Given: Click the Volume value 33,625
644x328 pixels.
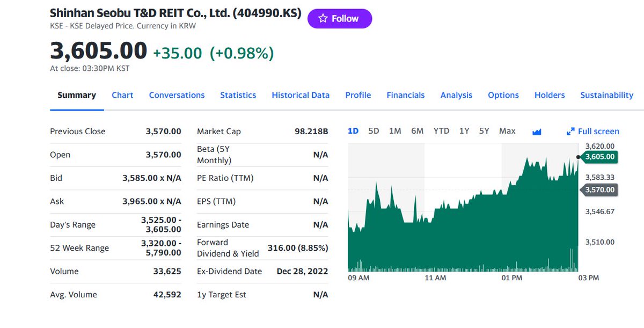Looking at the screenshot, I should pos(167,272).
